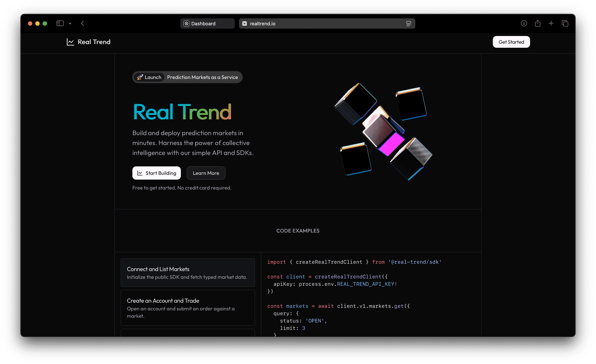The width and height of the screenshot is (596, 364).
Task: Click the back navigation arrow
Action: click(x=82, y=23)
